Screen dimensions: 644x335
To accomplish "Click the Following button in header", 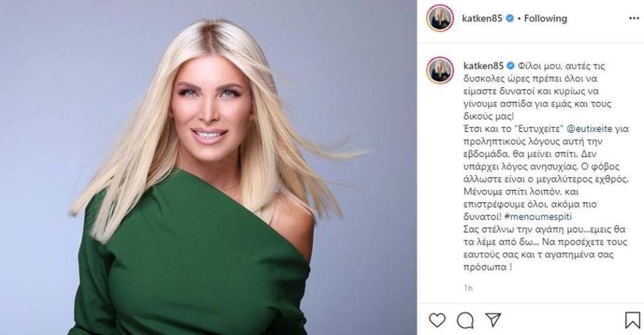I will click(x=545, y=18).
